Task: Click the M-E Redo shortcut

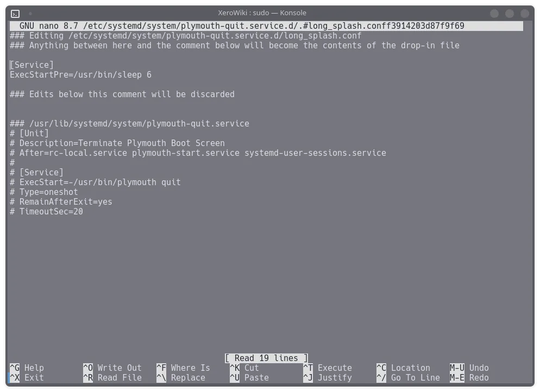Action: point(469,377)
